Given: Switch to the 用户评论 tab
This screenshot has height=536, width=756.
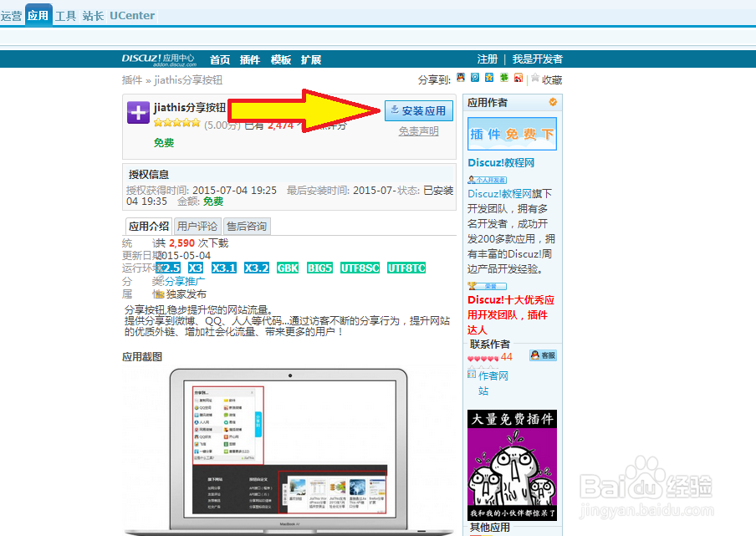Looking at the screenshot, I should (197, 226).
